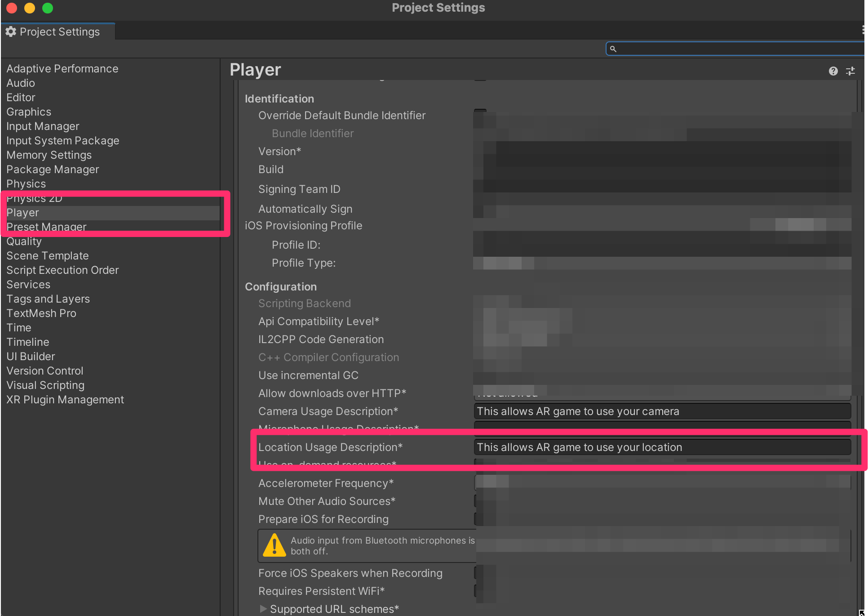
Task: Open the window kebab options menu
Action: click(x=863, y=30)
